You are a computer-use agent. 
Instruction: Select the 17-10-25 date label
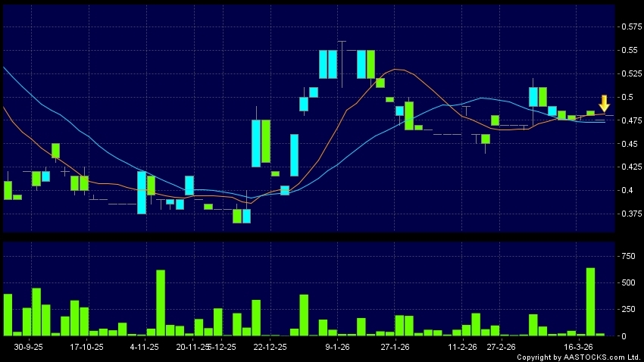[86, 346]
